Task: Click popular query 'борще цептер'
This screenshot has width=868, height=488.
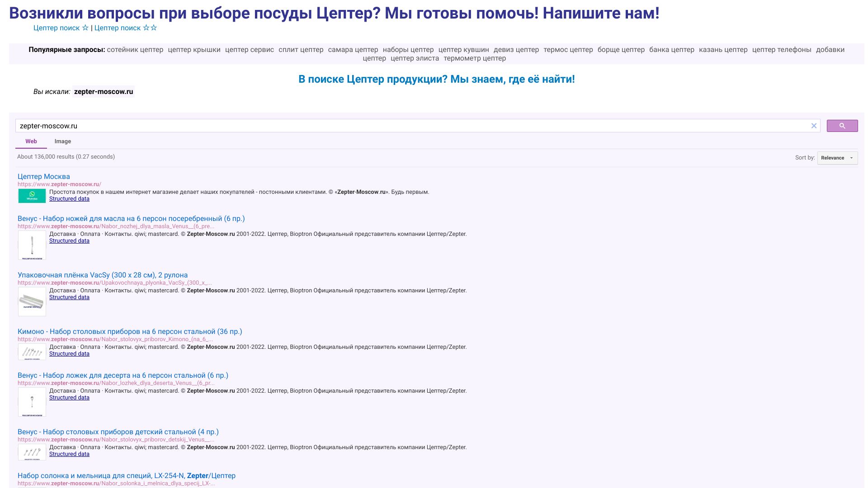Action: click(x=621, y=50)
